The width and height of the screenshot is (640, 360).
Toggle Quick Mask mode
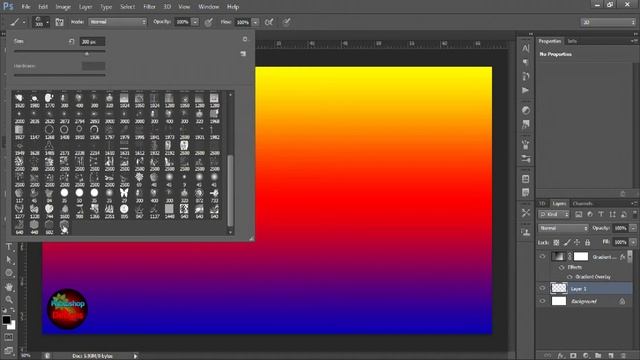(9, 337)
